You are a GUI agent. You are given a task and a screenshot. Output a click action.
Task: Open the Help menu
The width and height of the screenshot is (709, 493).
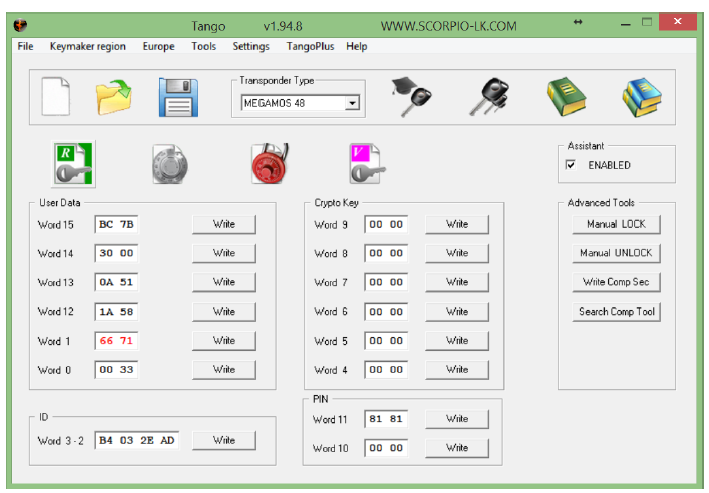tap(357, 46)
